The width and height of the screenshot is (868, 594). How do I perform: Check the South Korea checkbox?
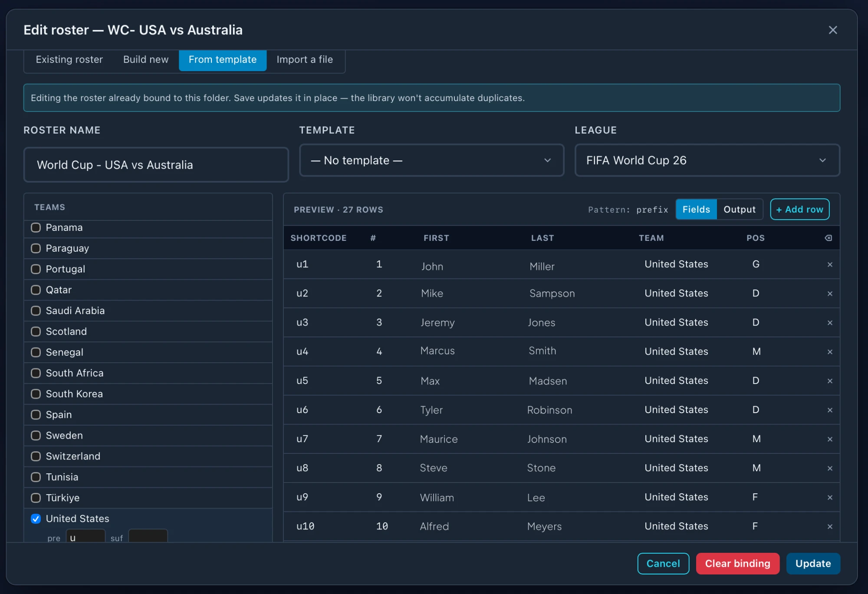click(x=36, y=394)
